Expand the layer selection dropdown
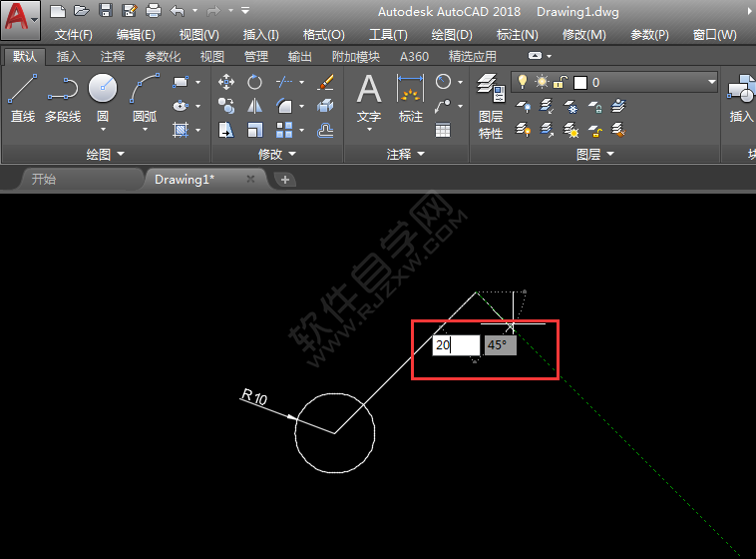The image size is (756, 559). point(711,82)
